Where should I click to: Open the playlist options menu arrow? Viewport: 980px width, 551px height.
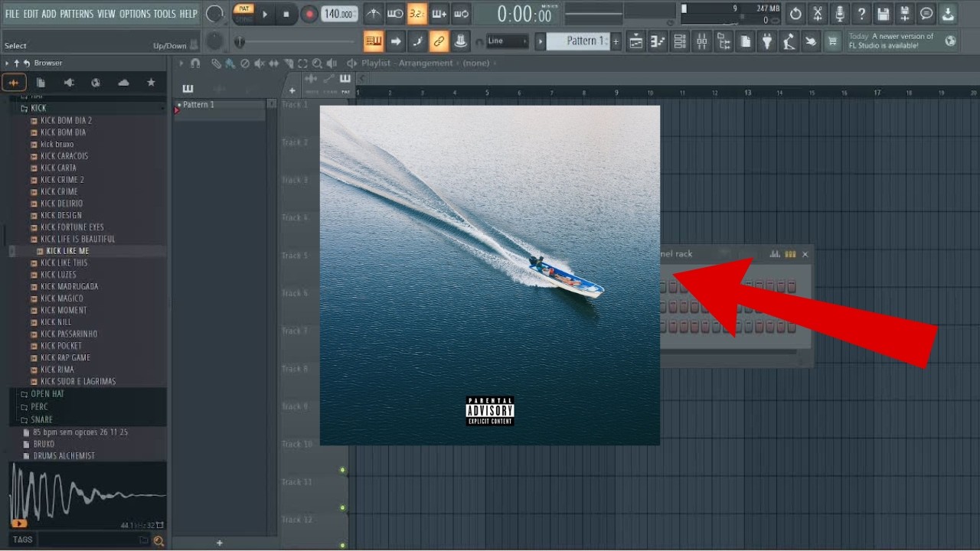coord(181,64)
